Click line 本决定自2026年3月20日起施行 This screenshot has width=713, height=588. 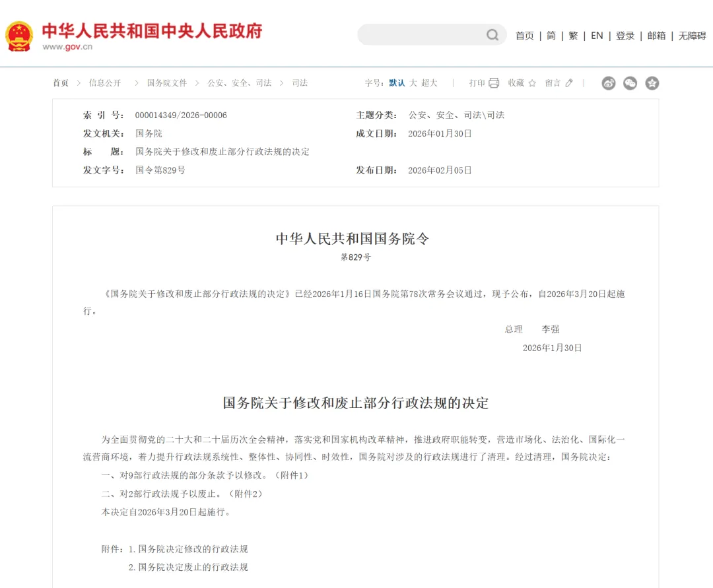coord(166,512)
